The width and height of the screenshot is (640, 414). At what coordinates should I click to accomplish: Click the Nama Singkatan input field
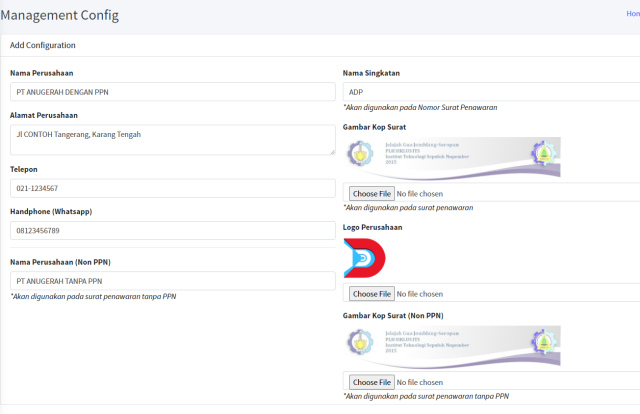click(490, 92)
